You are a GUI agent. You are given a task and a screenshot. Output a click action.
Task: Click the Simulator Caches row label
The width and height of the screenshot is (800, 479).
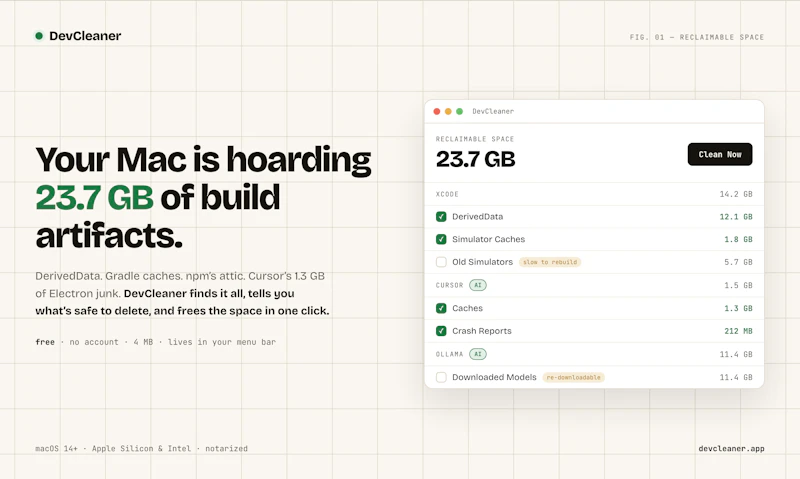488,239
